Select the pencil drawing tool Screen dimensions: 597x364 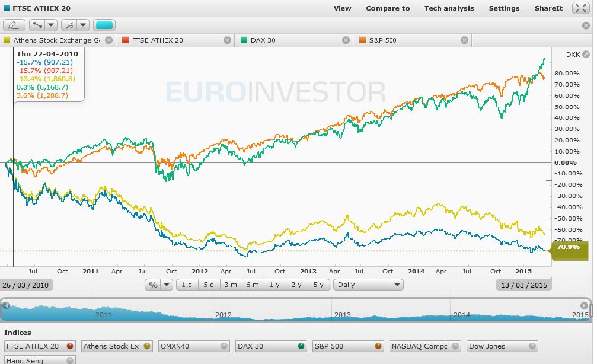click(14, 25)
